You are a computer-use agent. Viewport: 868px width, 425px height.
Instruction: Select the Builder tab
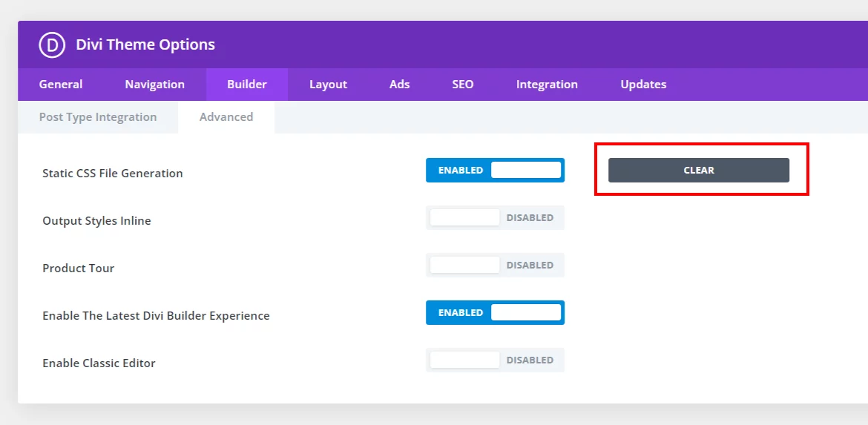[247, 85]
